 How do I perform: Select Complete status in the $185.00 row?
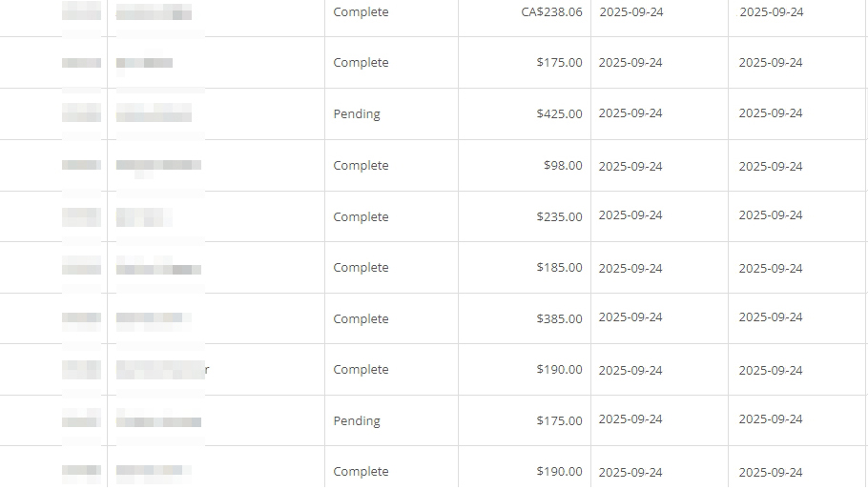click(361, 268)
